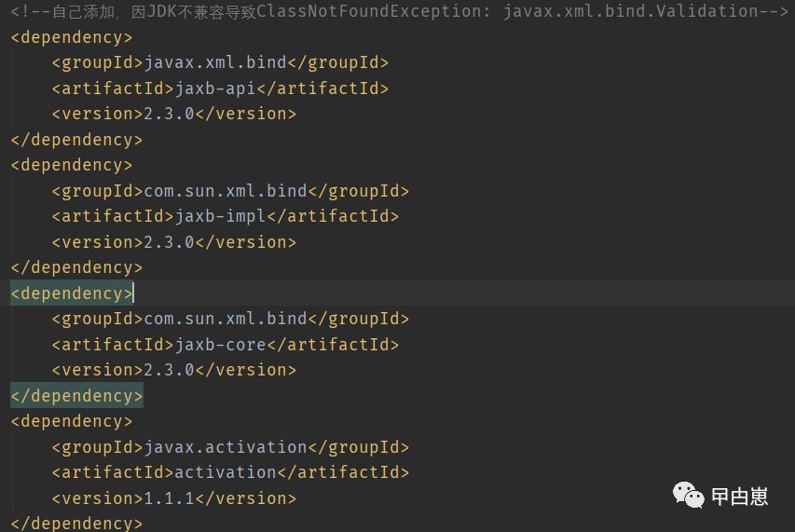
Task: Click the version 1.1.1 line
Action: tap(174, 498)
